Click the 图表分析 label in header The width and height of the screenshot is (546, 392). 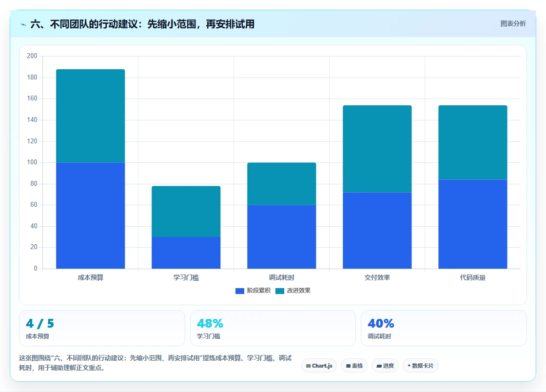point(513,24)
